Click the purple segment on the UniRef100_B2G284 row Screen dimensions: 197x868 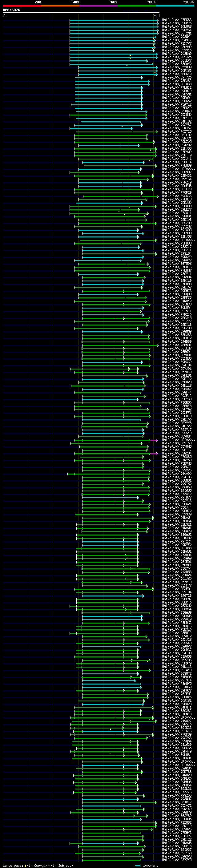(154, 454)
